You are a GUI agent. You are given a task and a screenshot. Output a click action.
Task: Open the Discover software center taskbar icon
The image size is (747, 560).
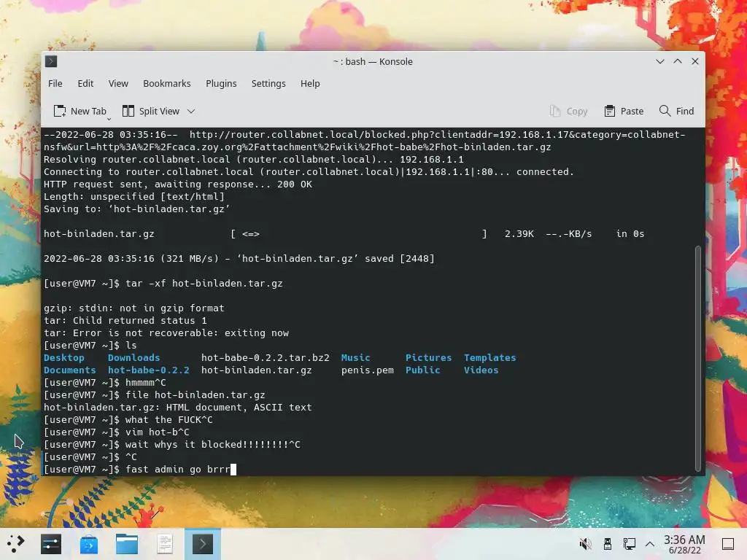[89, 544]
